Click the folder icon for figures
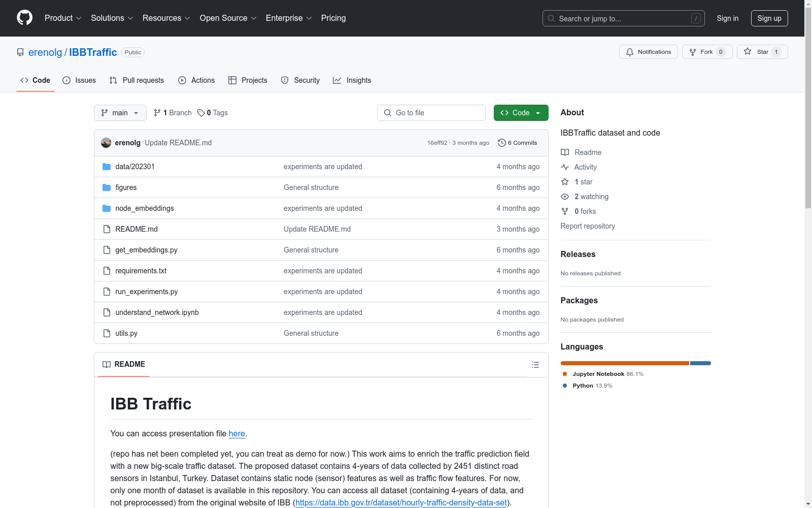The width and height of the screenshot is (812, 508). (x=107, y=187)
